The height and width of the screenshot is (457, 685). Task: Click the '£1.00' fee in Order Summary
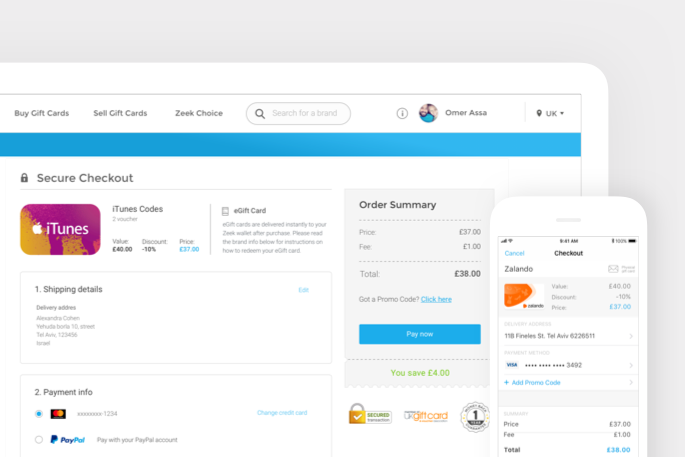[472, 246]
